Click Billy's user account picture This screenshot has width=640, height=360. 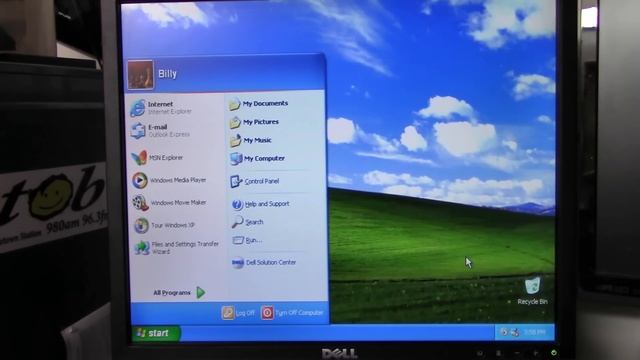coord(140,75)
